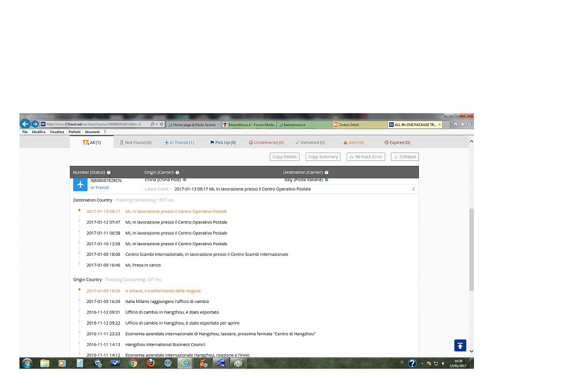Click the Collapse button

[x=405, y=157]
